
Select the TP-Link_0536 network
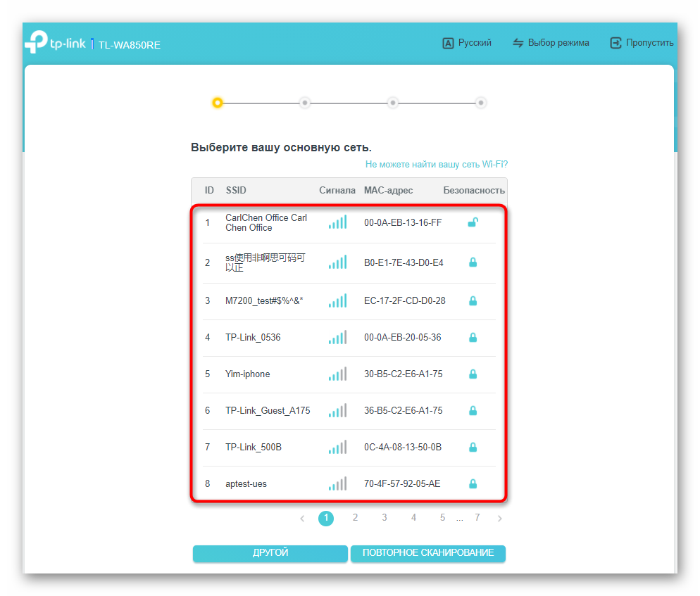pos(349,338)
